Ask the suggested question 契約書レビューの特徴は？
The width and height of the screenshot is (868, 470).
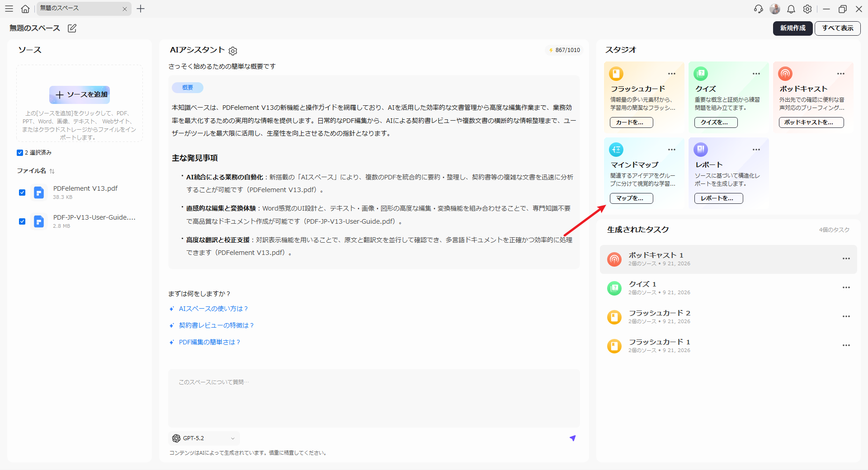point(217,325)
